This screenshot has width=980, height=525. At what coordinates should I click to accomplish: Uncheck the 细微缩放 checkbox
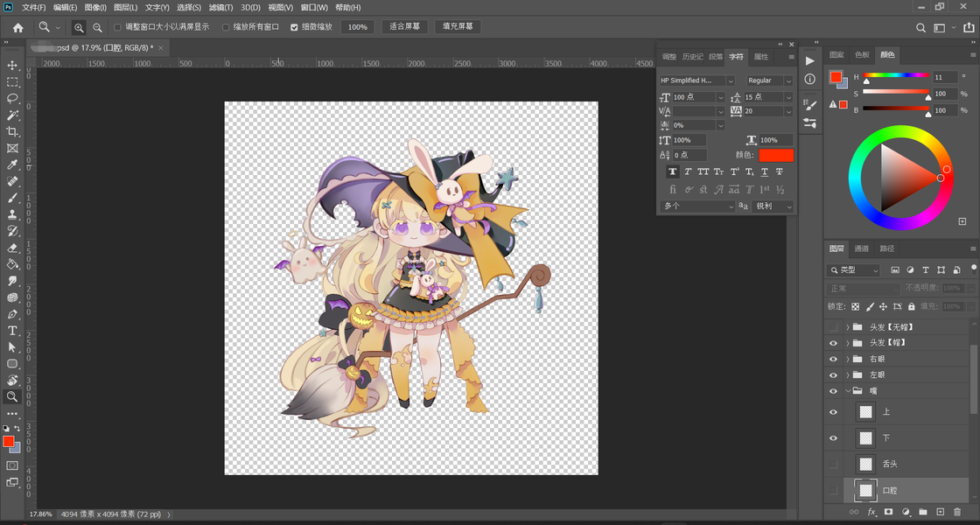[294, 27]
